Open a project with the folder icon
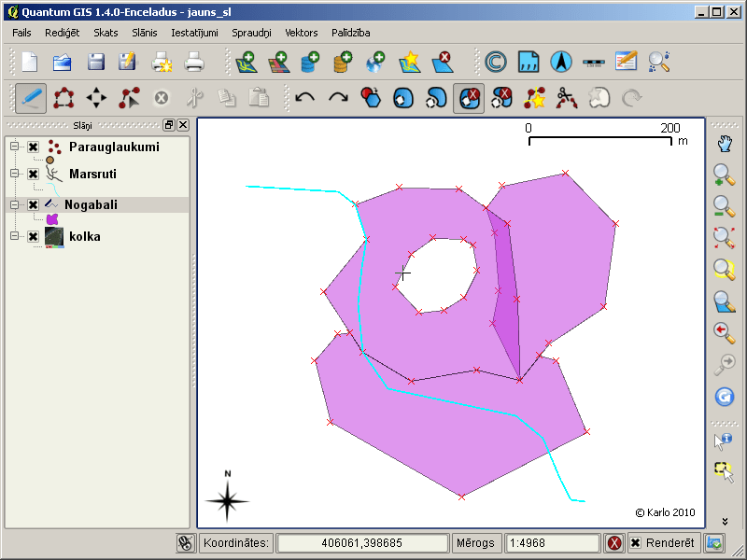The image size is (747, 560). coord(63,62)
